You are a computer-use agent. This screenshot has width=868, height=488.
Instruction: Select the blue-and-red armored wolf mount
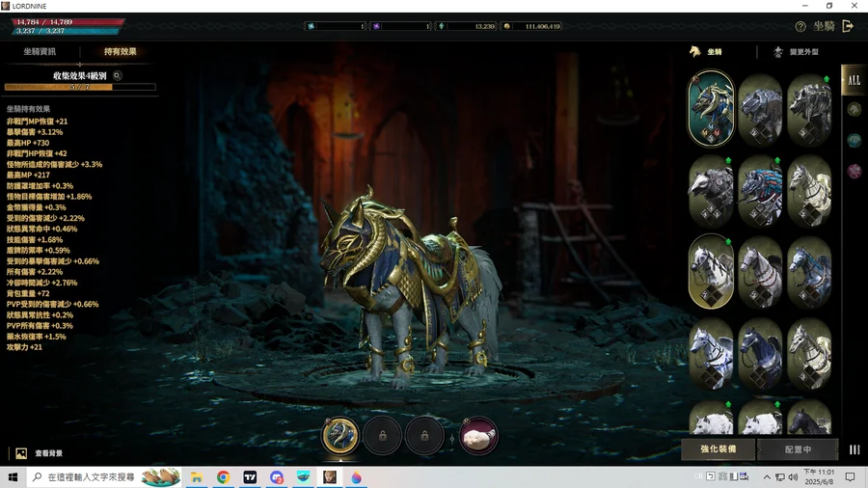click(760, 191)
